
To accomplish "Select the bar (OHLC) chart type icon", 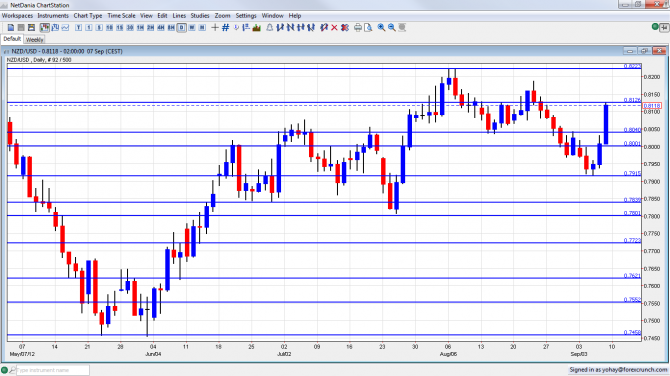I will pyautogui.click(x=55, y=27).
